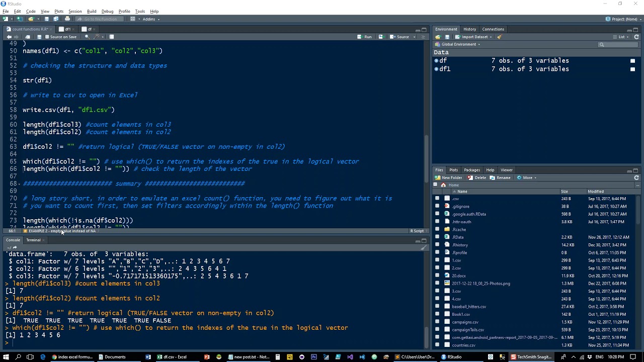Switch to the Packages tab
This screenshot has width=644, height=362.
click(x=472, y=170)
